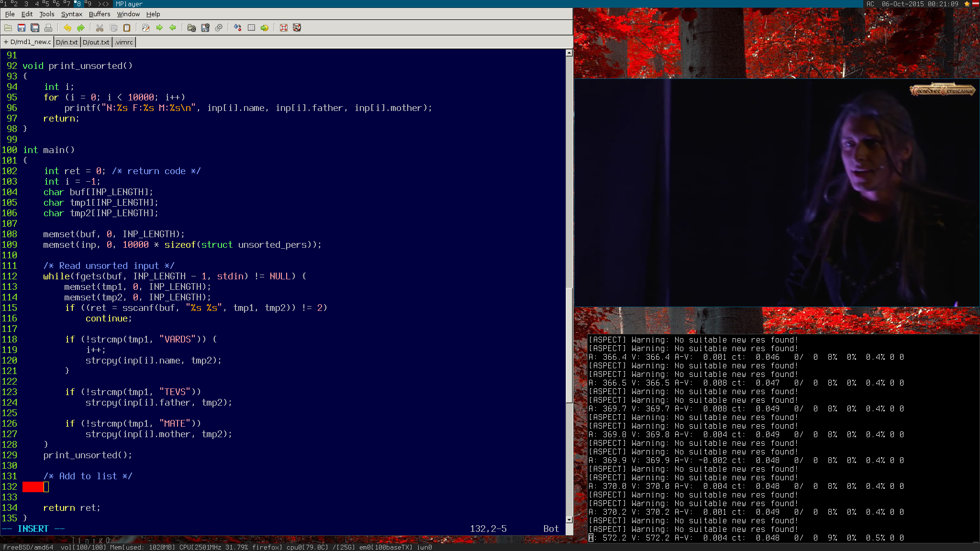Screen dimensions: 980x551
Task: Search help with the lifebuoy-magnifier icon
Action: click(297, 28)
